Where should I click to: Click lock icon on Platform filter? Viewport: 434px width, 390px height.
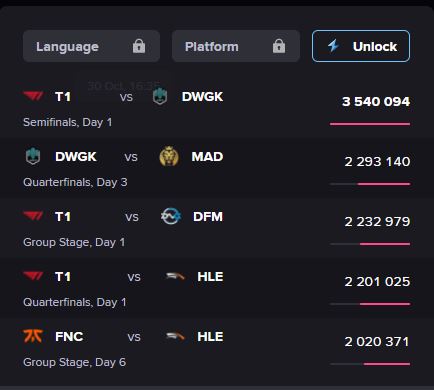279,46
